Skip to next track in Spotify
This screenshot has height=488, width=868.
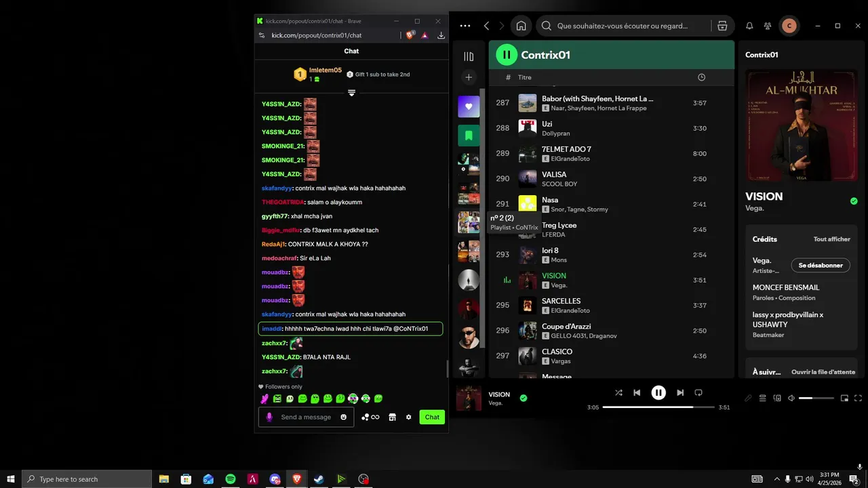tap(680, 392)
